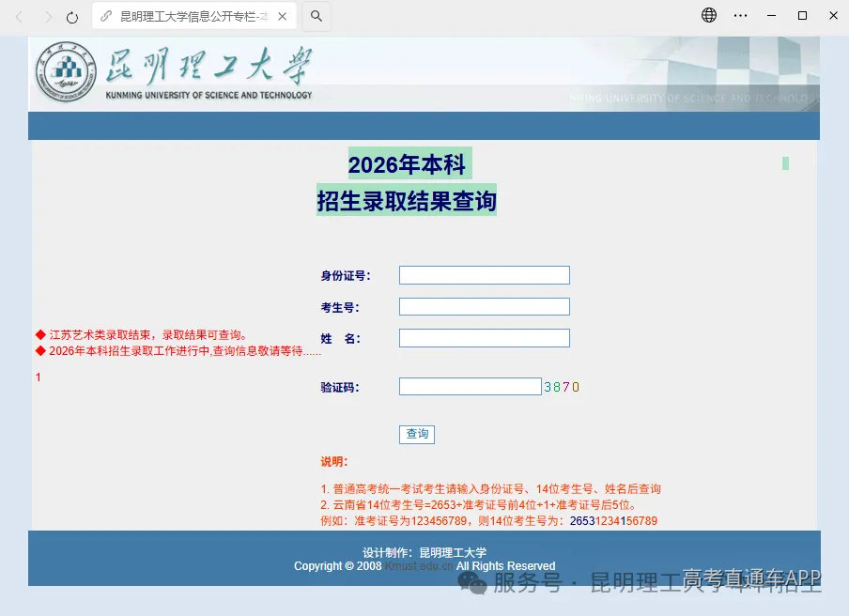Focus the 考生号 input field
The image size is (849, 616).
(x=484, y=306)
